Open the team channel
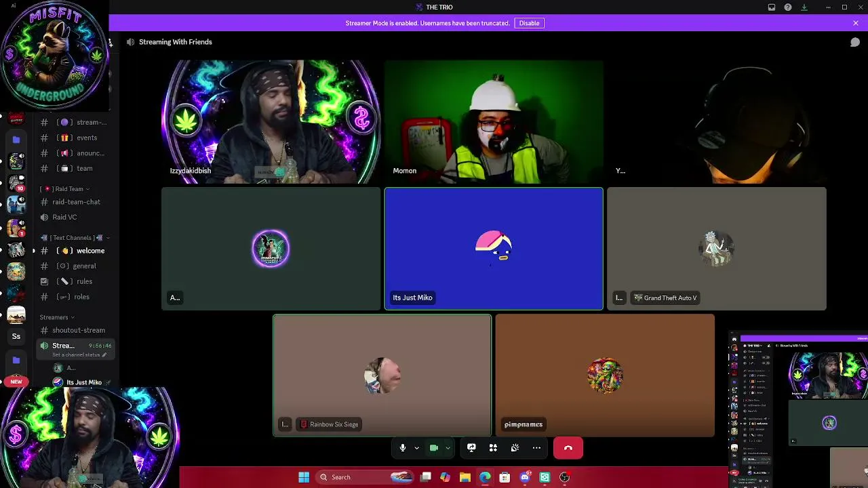This screenshot has height=488, width=868. (x=75, y=168)
